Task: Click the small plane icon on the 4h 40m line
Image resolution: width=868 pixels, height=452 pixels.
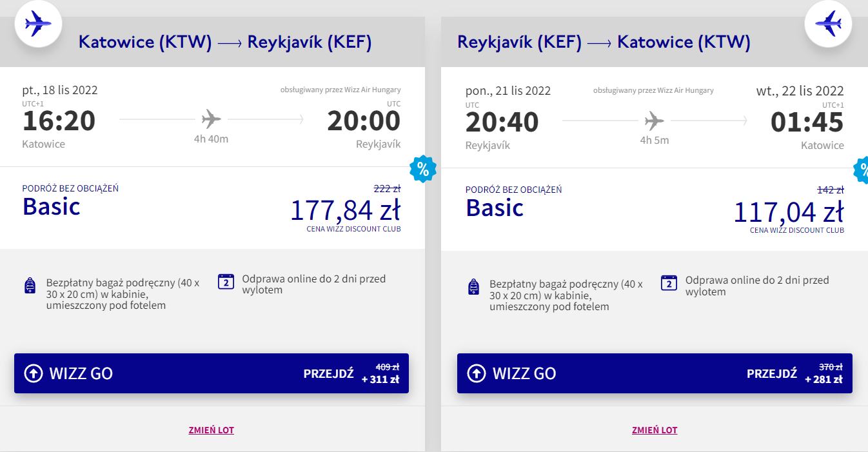Action: (x=212, y=119)
